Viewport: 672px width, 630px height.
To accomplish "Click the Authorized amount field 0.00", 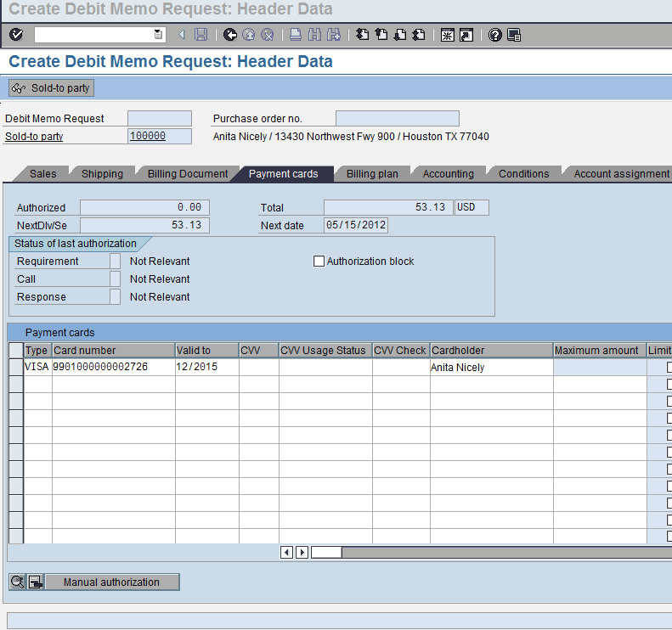I will pos(145,207).
